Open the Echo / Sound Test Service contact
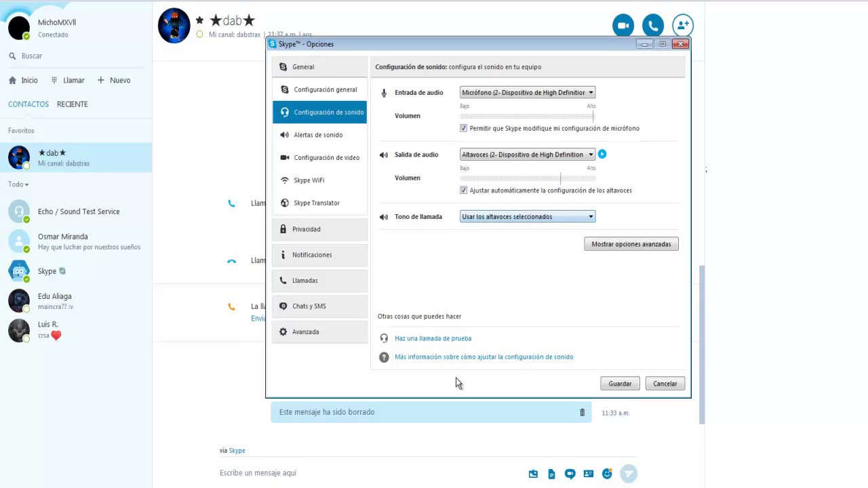Image resolution: width=868 pixels, height=488 pixels. pos(76,211)
